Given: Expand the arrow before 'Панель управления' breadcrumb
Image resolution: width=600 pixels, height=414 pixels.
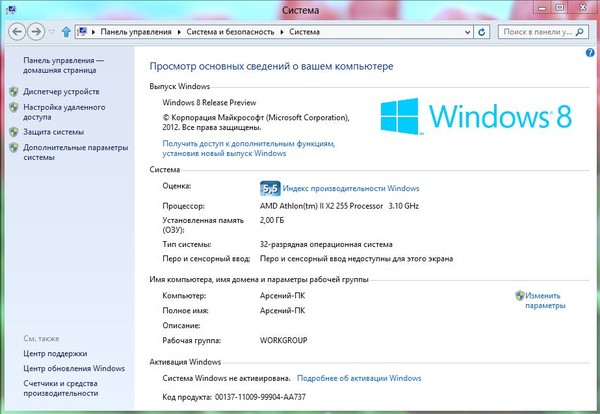Looking at the screenshot, I should pos(93,32).
